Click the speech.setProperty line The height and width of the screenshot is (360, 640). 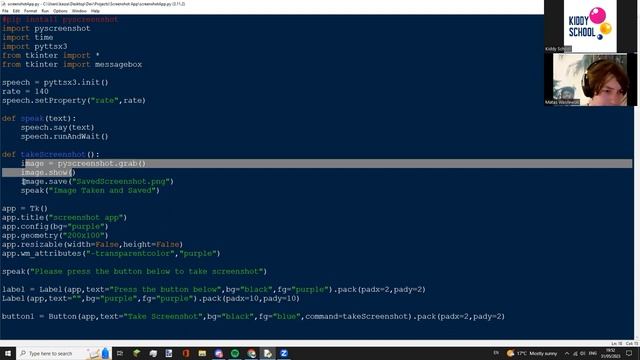click(x=73, y=100)
